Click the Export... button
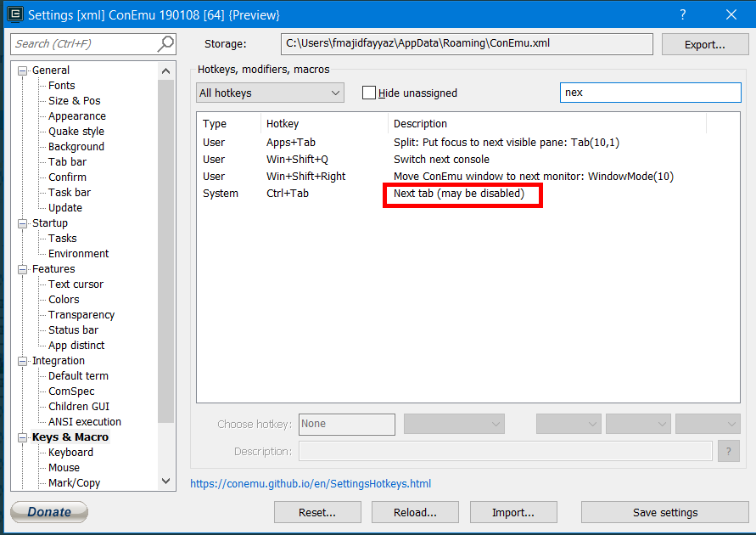This screenshot has height=535, width=756. click(x=705, y=44)
